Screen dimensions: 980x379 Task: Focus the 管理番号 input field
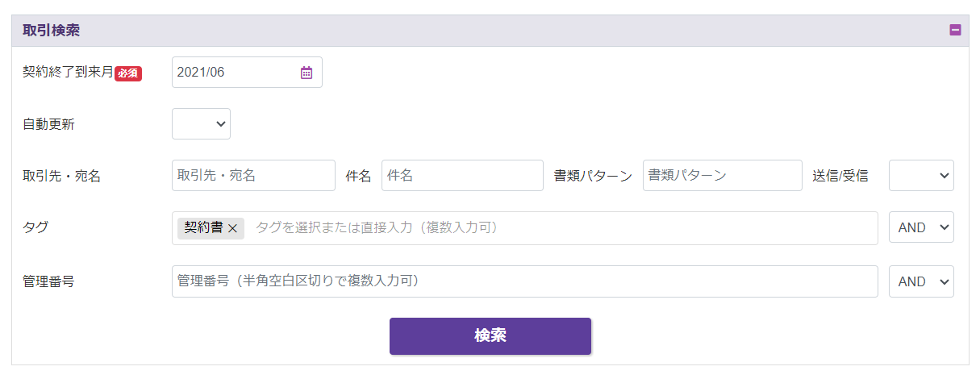pyautogui.click(x=524, y=281)
